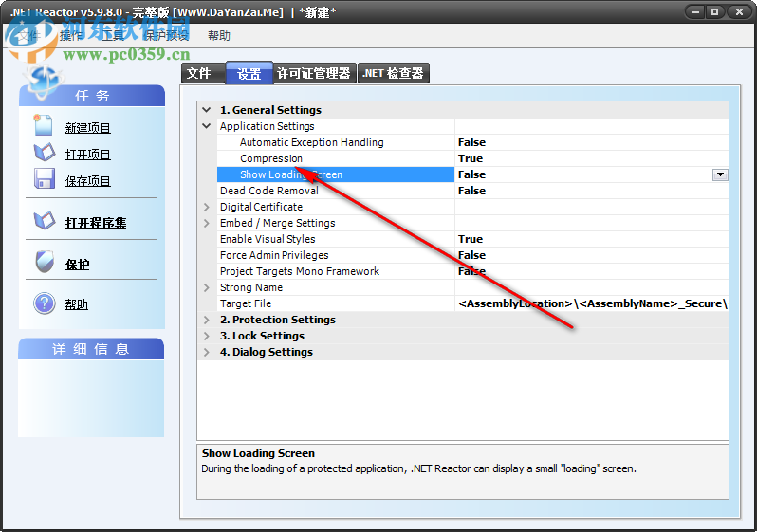The height and width of the screenshot is (532, 757).
Task: Click the New Project (新建项目) page icon
Action: point(43,125)
